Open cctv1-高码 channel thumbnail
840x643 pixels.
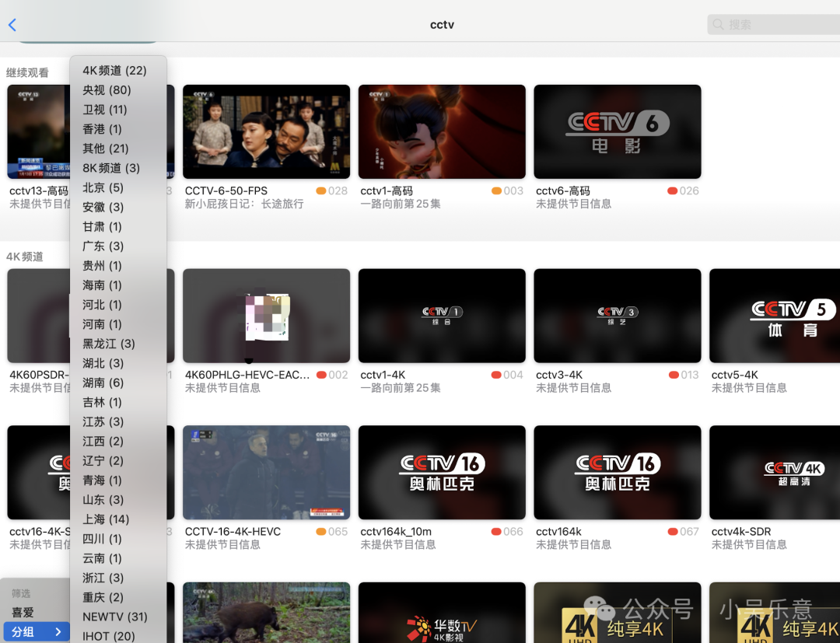point(442,131)
